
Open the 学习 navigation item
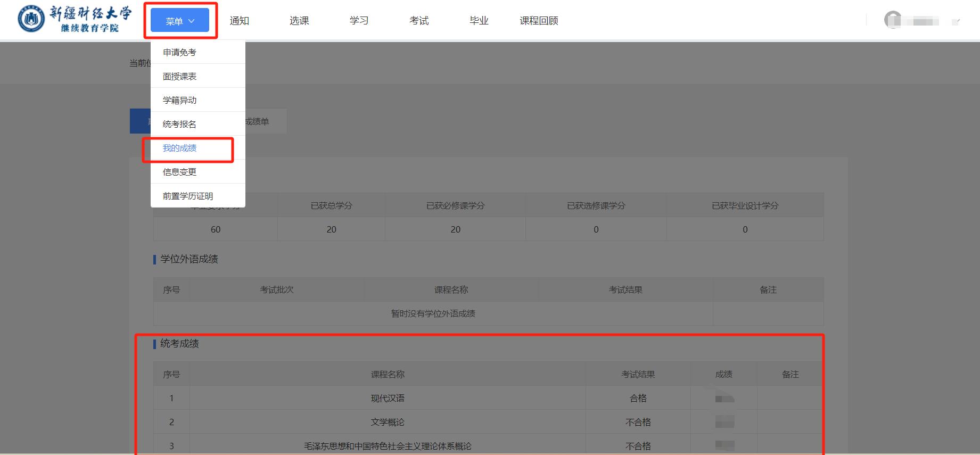[359, 21]
